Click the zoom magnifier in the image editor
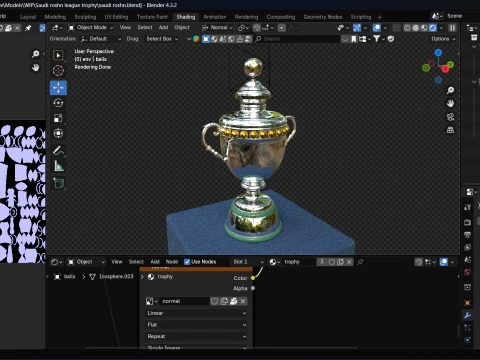 [35, 54]
